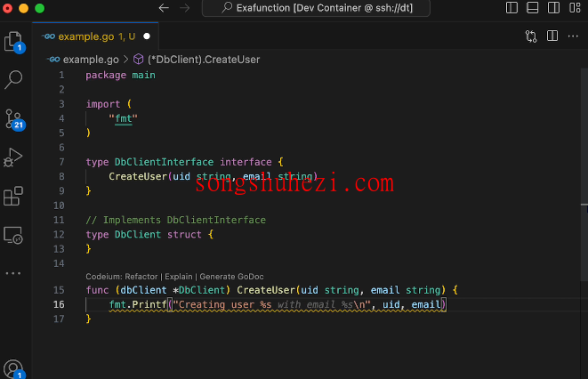Customize layout icon in title bar
This screenshot has width=588, height=379.
575,8
